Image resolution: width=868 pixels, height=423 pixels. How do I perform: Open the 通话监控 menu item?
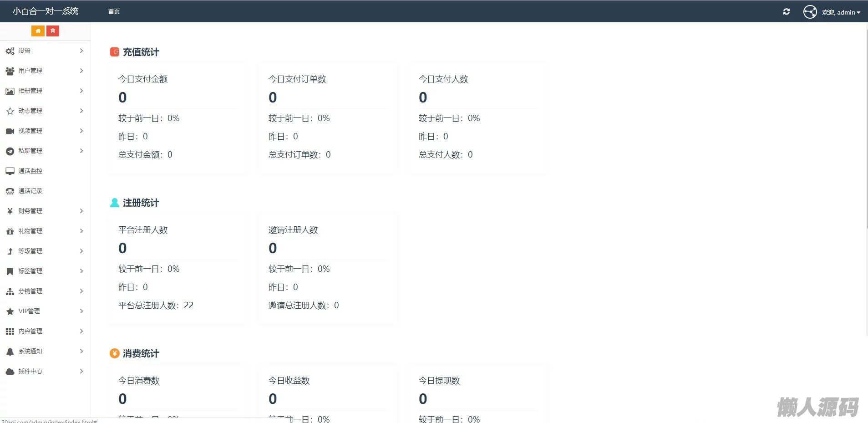coord(45,171)
